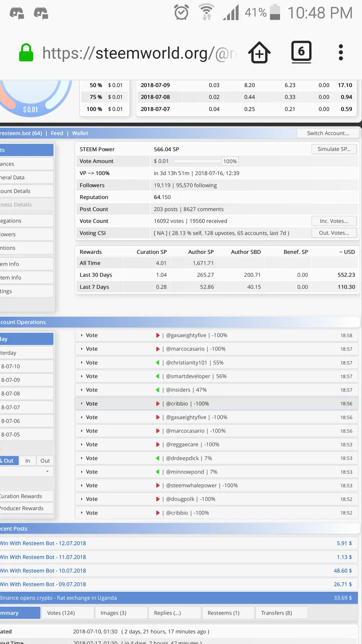
Task: Tap the steemworld.org address bar
Action: point(140,52)
